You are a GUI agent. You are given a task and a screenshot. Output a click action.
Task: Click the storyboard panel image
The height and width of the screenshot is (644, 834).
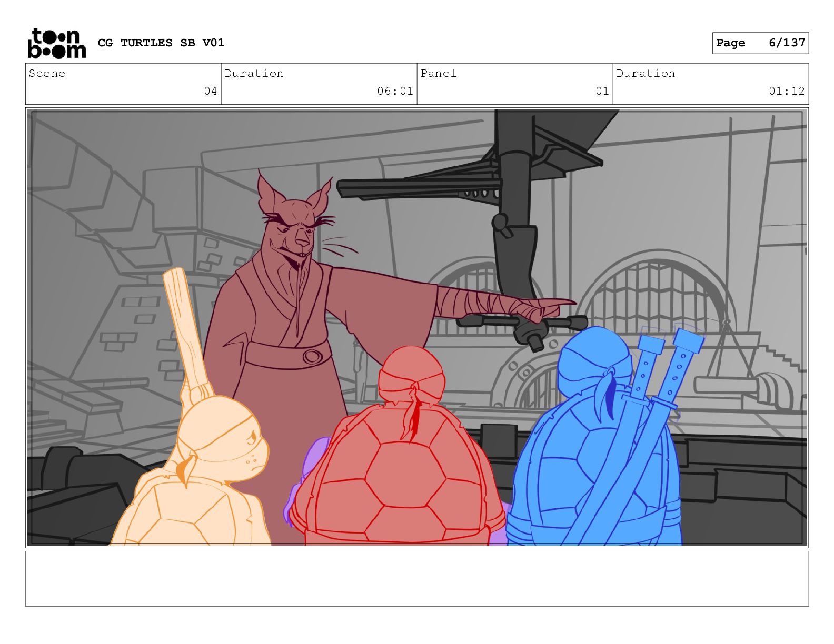417,328
